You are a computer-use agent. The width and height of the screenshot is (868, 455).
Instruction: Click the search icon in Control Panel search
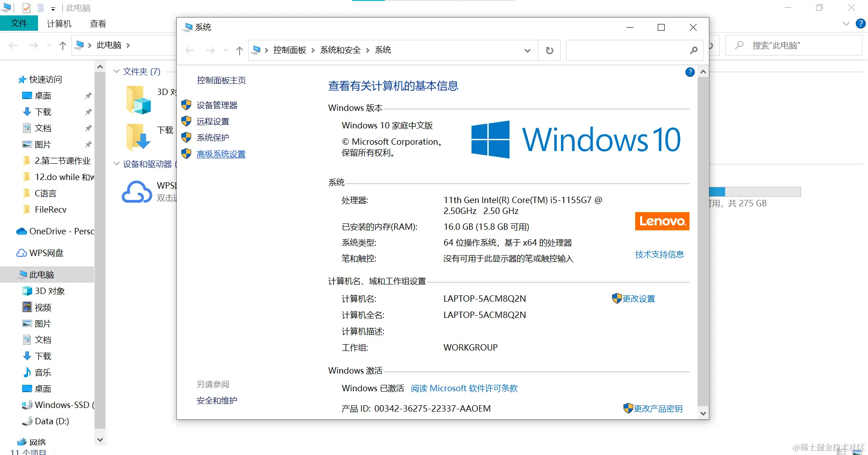coord(693,50)
